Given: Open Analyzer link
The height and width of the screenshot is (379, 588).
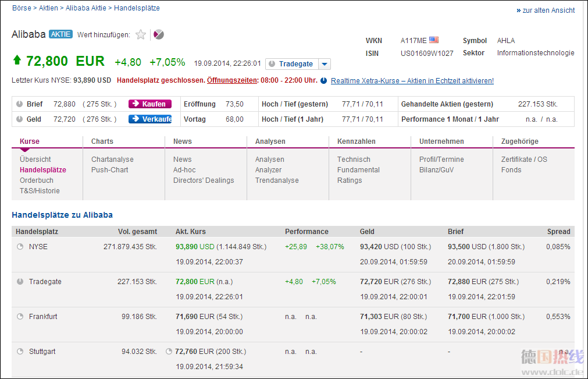Looking at the screenshot, I should pyautogui.click(x=269, y=169).
